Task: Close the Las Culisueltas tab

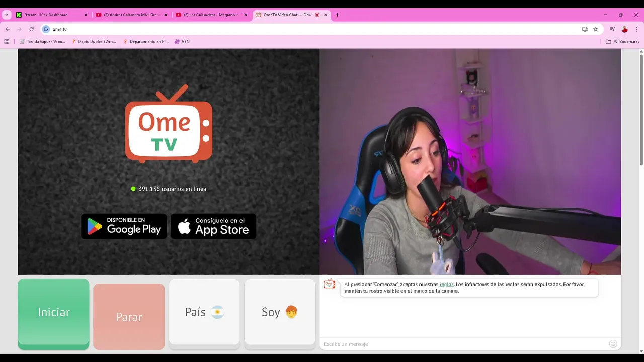Action: [246, 15]
